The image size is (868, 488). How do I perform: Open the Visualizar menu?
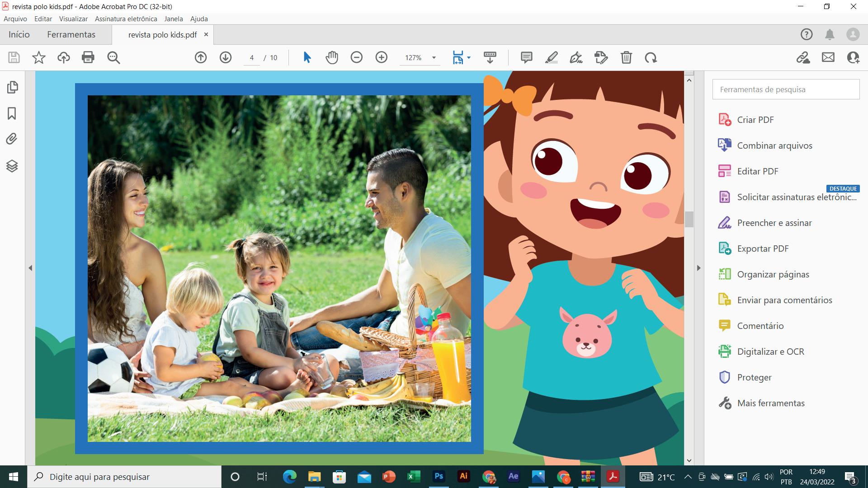click(x=73, y=19)
